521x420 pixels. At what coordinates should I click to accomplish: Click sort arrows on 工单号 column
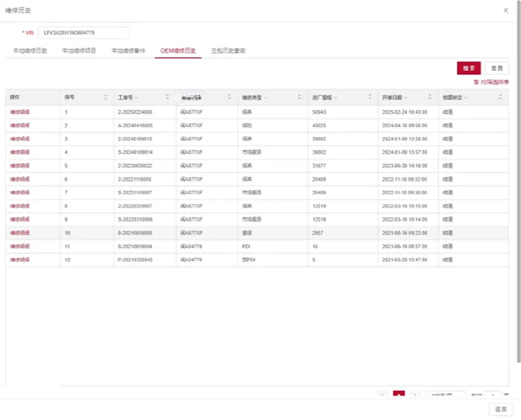click(x=167, y=98)
